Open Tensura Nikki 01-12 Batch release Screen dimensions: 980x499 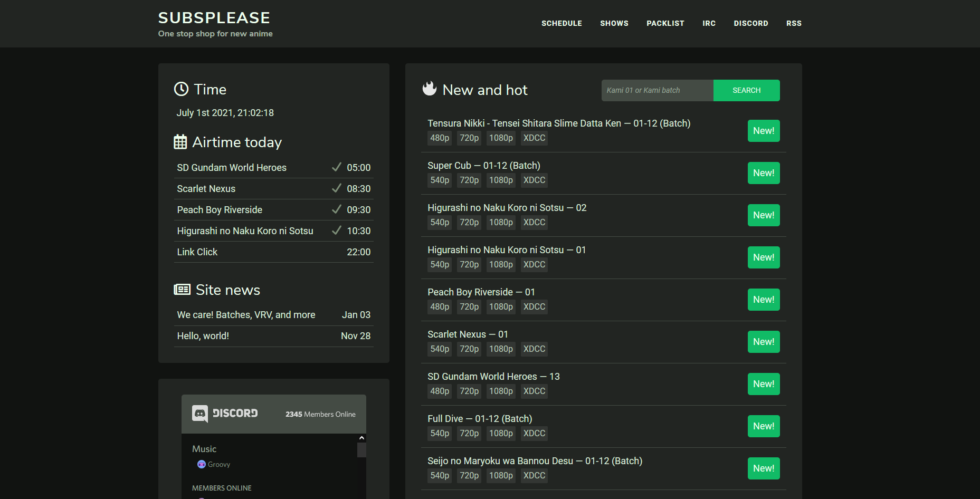click(559, 123)
